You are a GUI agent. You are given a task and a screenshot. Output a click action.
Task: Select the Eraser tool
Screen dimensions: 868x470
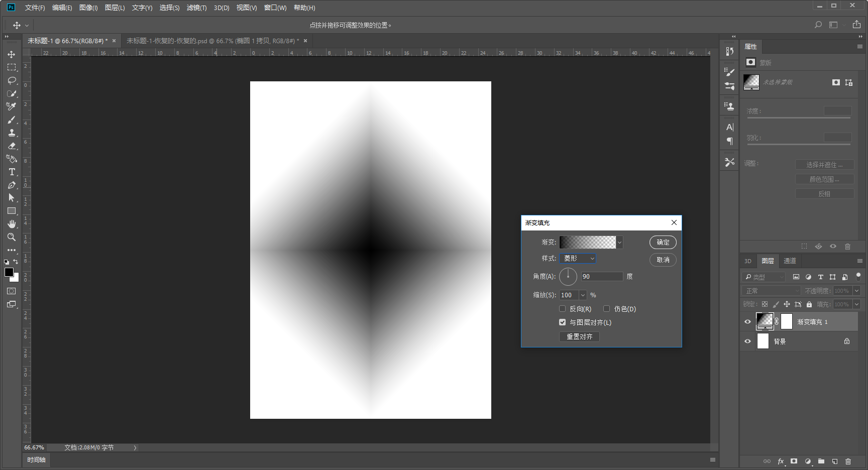point(12,146)
